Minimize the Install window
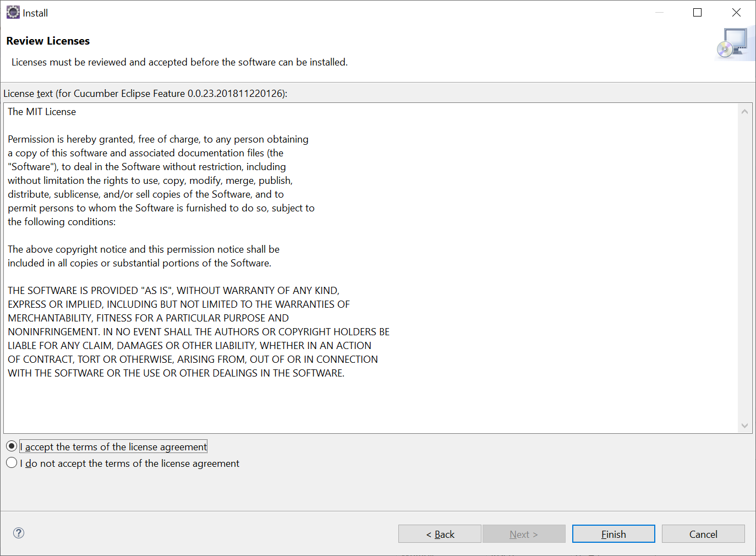This screenshot has width=756, height=556. pos(659,12)
